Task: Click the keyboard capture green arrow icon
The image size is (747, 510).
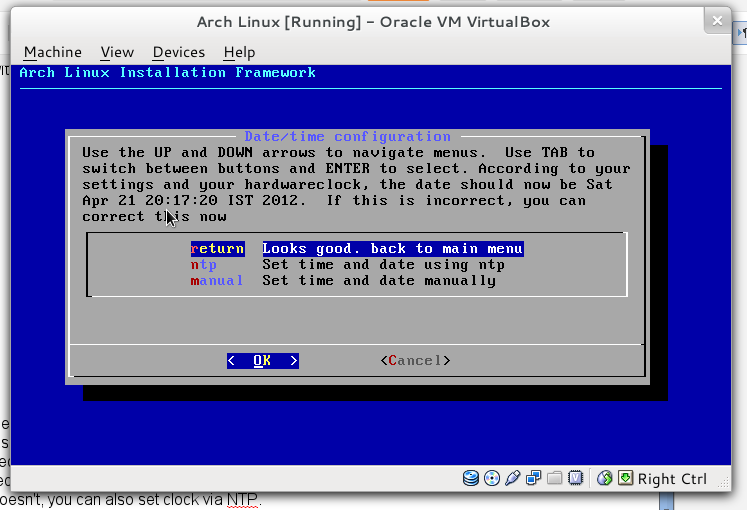Action: [626, 478]
